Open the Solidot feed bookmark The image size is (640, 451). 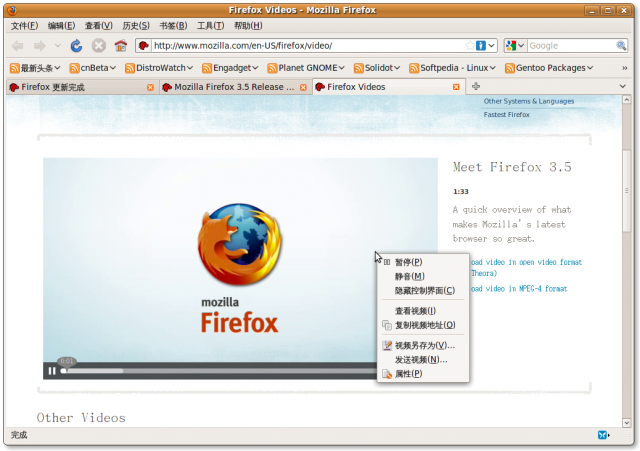pos(377,68)
